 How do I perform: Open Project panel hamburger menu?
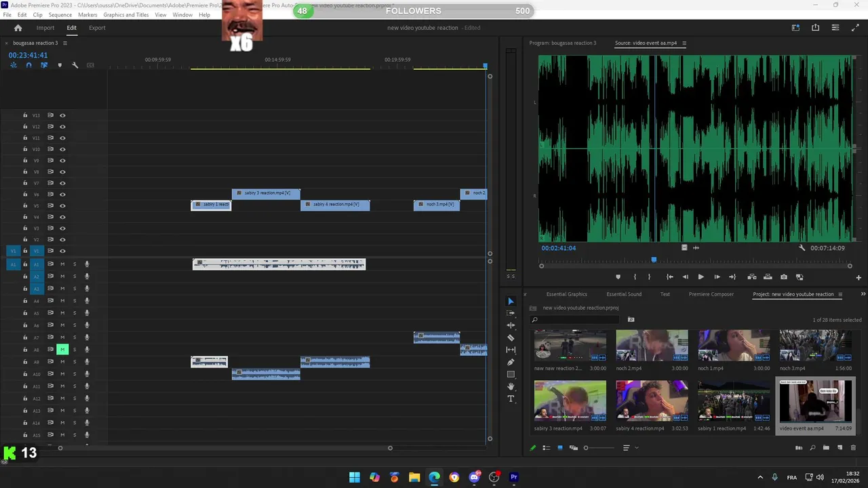(x=840, y=294)
